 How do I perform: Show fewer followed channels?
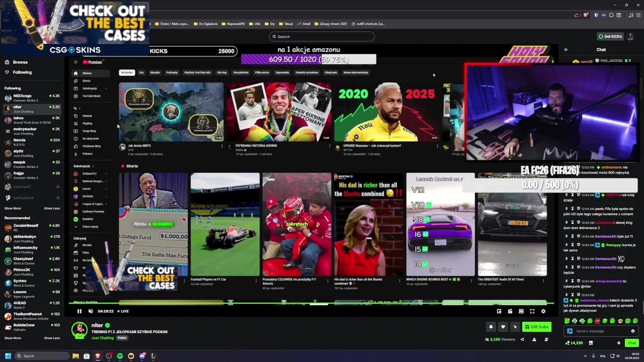coord(52,208)
